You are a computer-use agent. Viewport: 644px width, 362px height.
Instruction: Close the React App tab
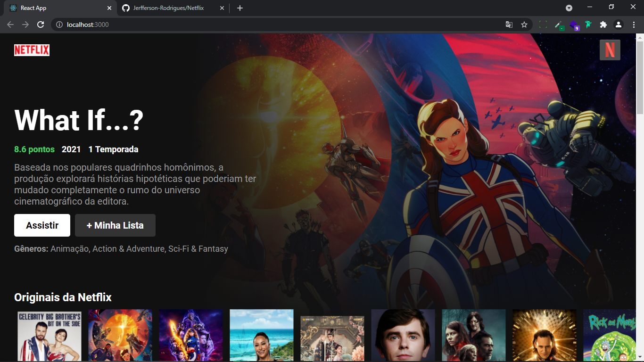pyautogui.click(x=109, y=8)
